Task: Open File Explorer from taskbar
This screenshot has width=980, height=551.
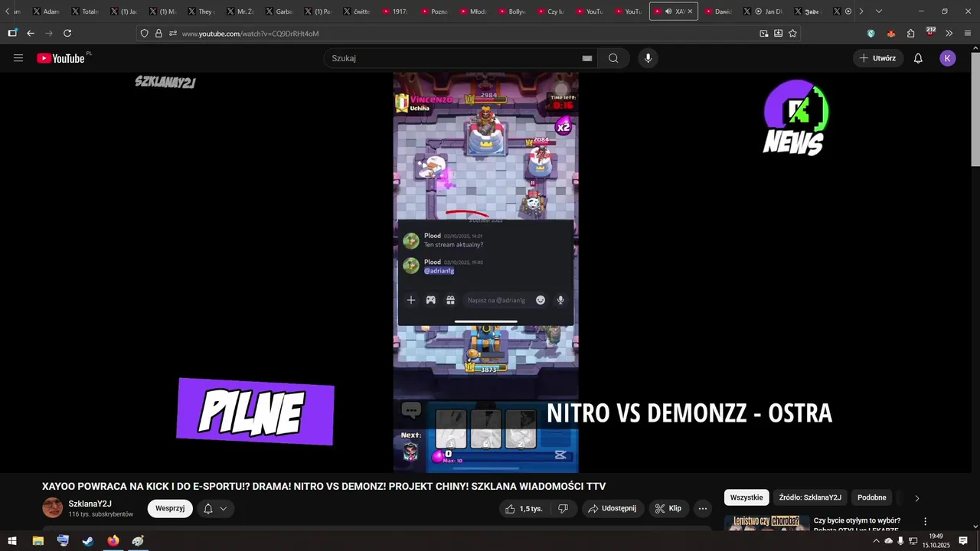Action: pos(38,541)
